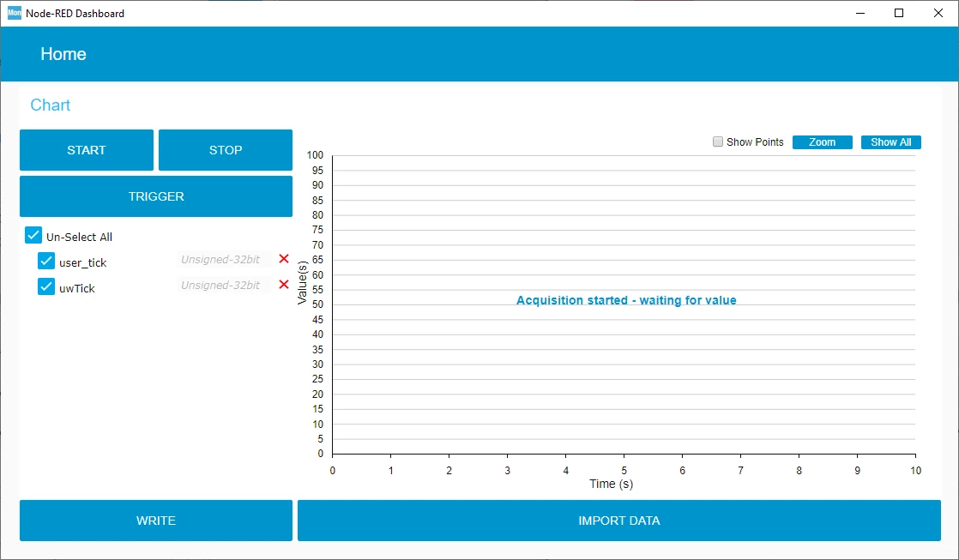Remove the user_tick variable with red X
This screenshot has height=560, width=959.
[284, 259]
